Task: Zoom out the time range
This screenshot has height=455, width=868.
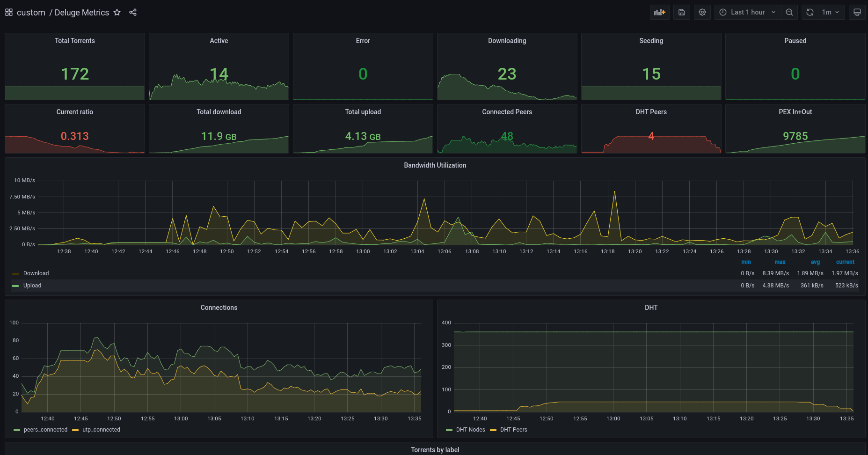Action: 789,12
